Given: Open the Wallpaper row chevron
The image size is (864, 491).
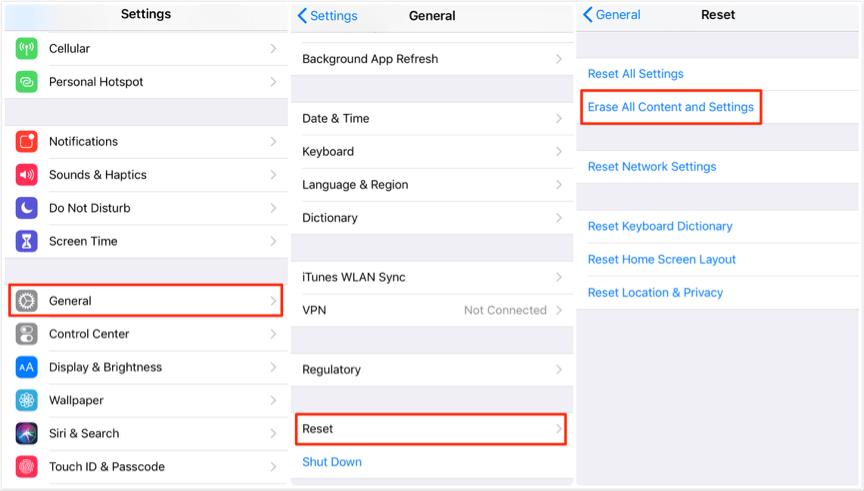Looking at the screenshot, I should 273,400.
